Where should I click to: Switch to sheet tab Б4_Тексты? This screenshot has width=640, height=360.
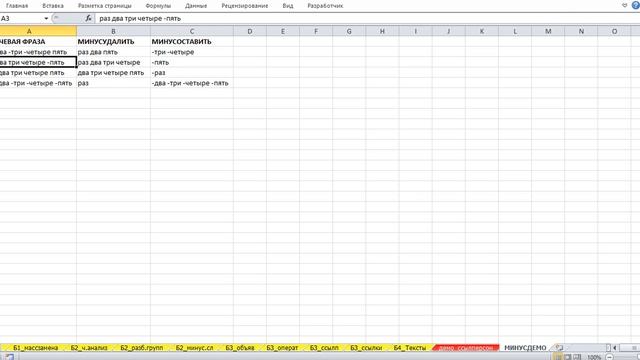(409, 348)
